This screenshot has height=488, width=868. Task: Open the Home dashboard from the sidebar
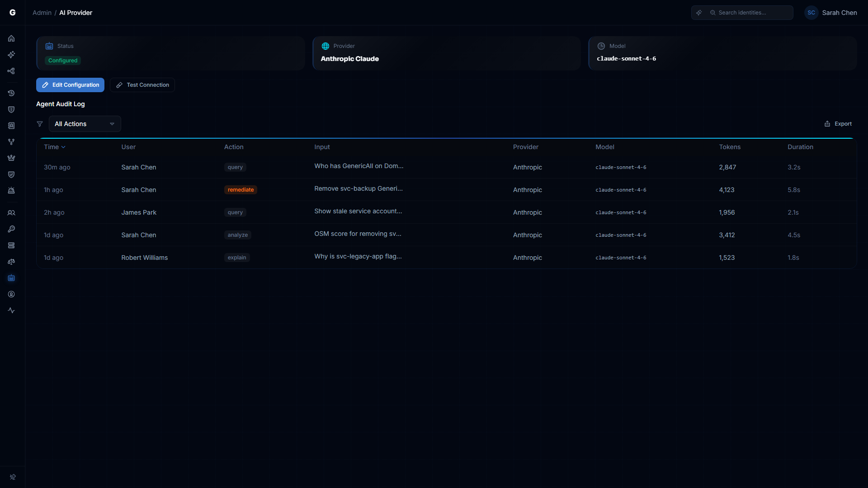tap(11, 38)
